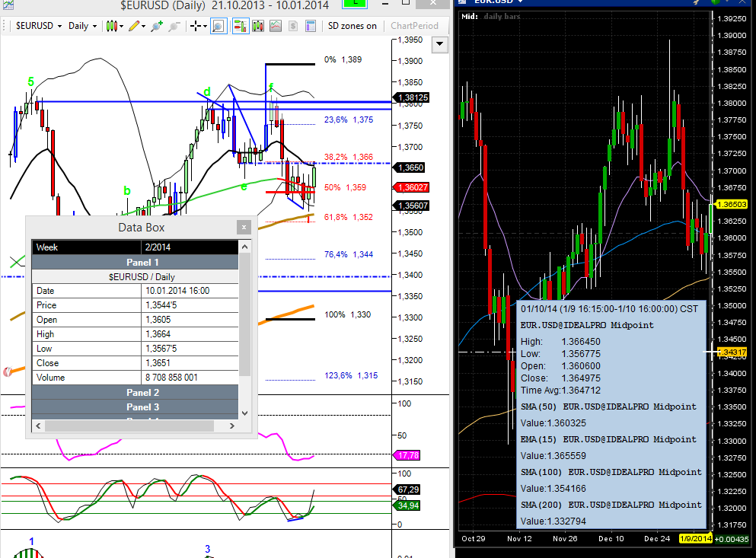Image resolution: width=756 pixels, height=558 pixels.
Task: Open the Daily interval dropdown
Action: click(82, 26)
